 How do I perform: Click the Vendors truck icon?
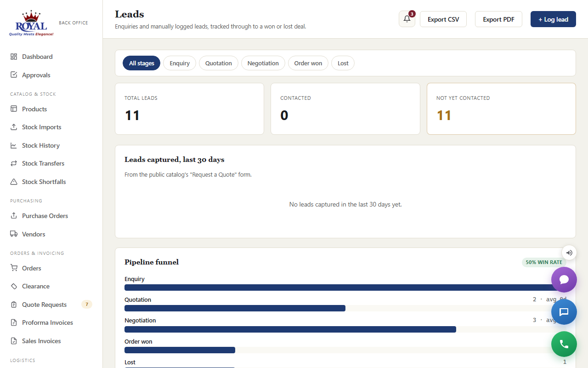point(14,234)
